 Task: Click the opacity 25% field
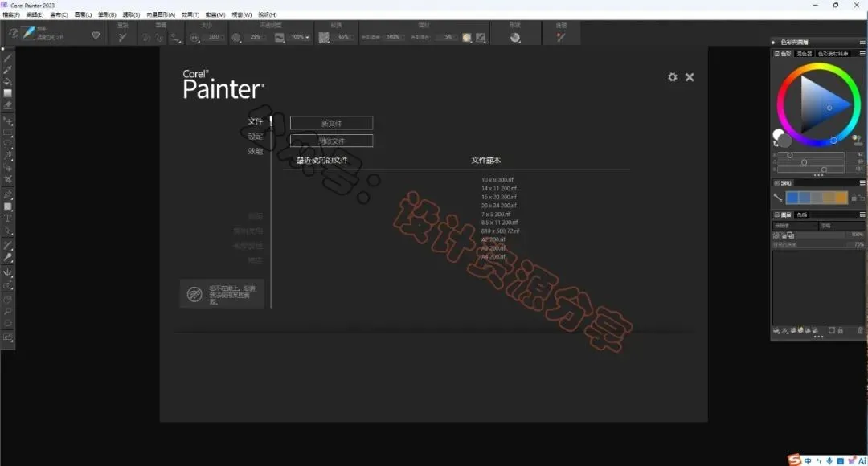point(256,37)
